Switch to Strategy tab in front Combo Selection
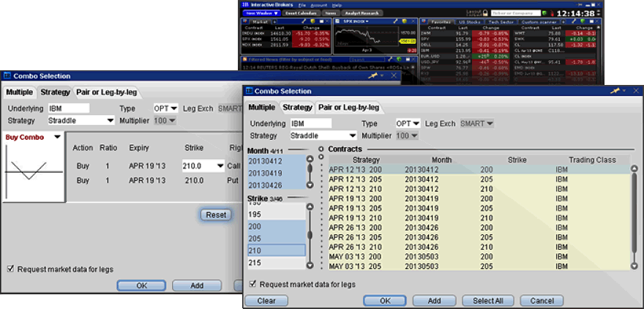The width and height of the screenshot is (644, 309). click(x=297, y=107)
